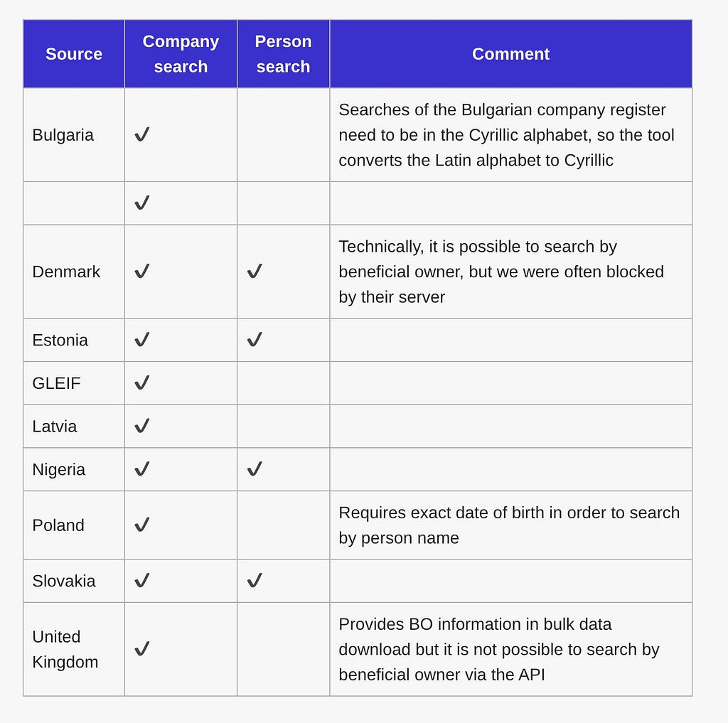Click the Poland company search checkmark

(142, 525)
